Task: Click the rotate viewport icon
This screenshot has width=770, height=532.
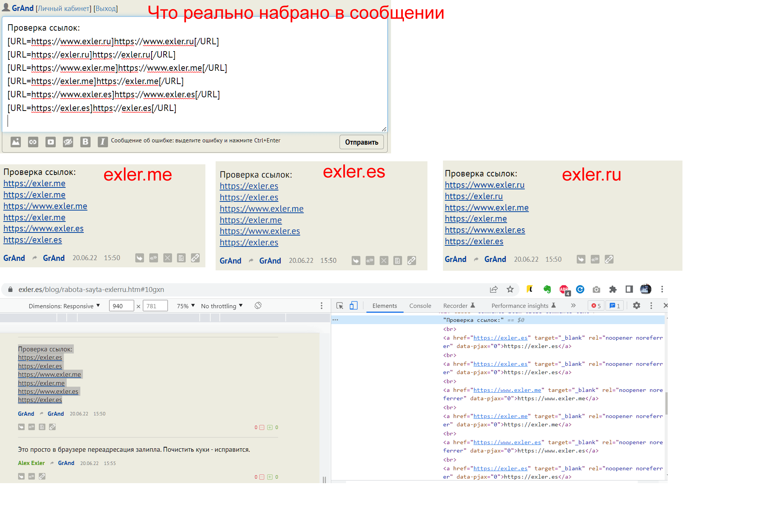Action: (x=258, y=306)
